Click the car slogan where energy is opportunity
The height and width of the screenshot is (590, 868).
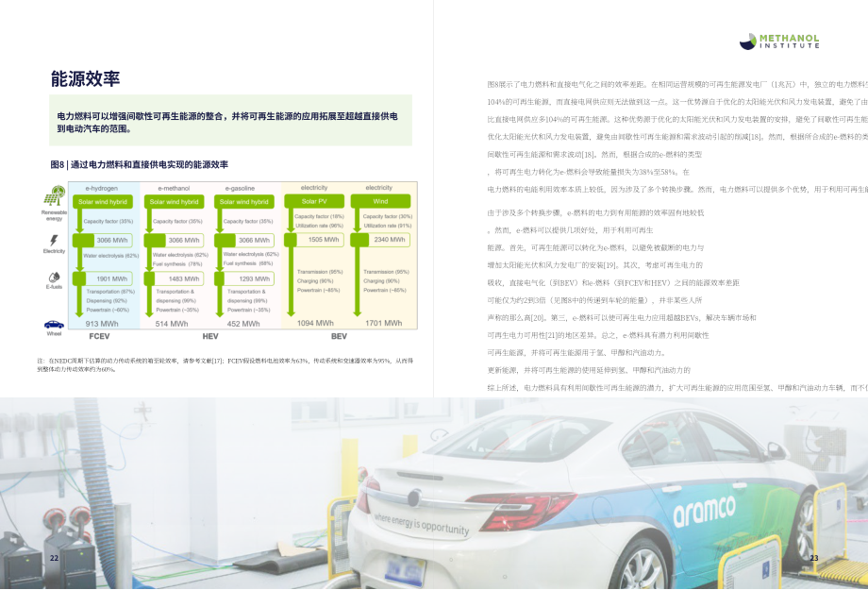click(x=422, y=524)
